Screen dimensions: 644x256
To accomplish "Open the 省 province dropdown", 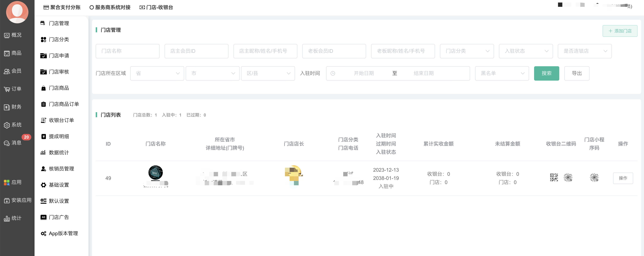I will pyautogui.click(x=157, y=73).
